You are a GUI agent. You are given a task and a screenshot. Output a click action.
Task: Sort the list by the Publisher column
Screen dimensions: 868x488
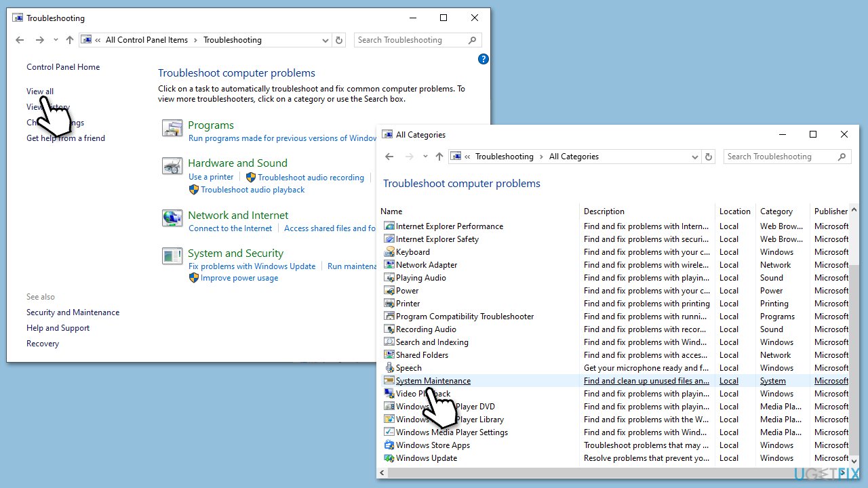(831, 211)
